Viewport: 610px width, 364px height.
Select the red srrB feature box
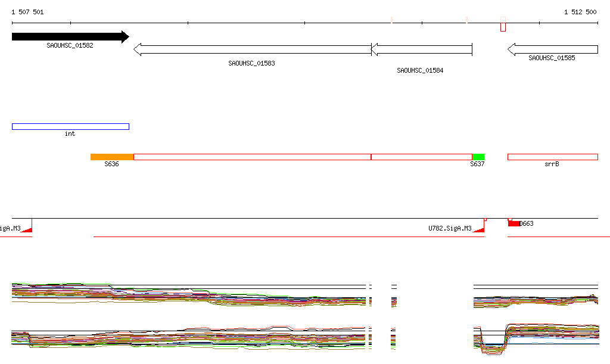pos(553,157)
